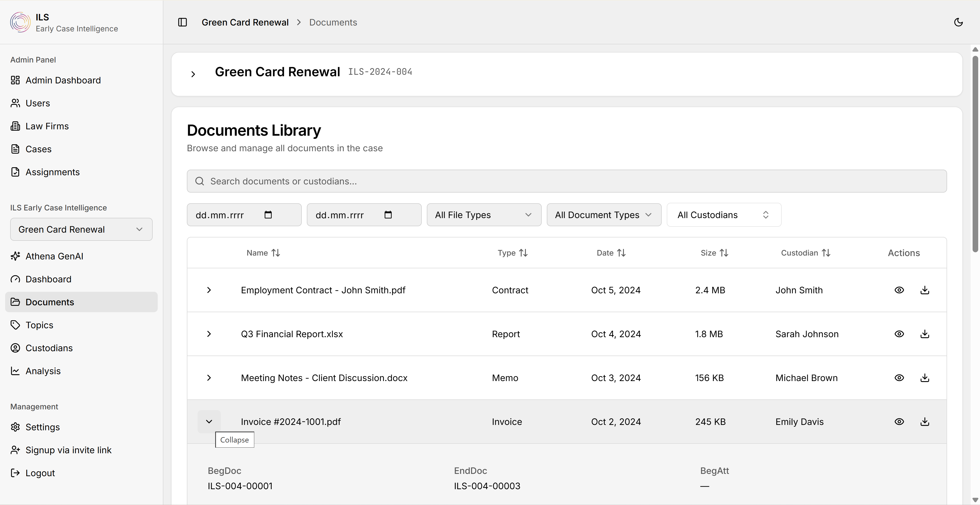Image resolution: width=980 pixels, height=505 pixels.
Task: Open the All File Types dropdown
Action: point(484,215)
